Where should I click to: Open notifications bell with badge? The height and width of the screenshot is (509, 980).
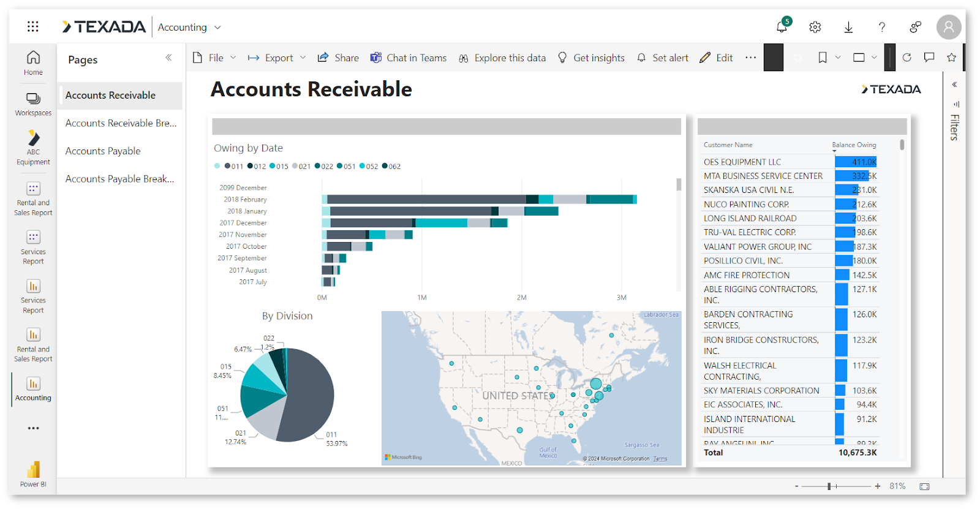(x=782, y=26)
